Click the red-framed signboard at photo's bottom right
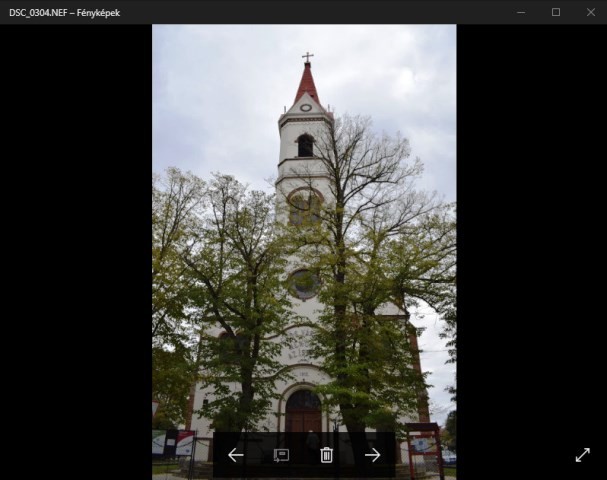This screenshot has width=607, height=480. tap(423, 446)
